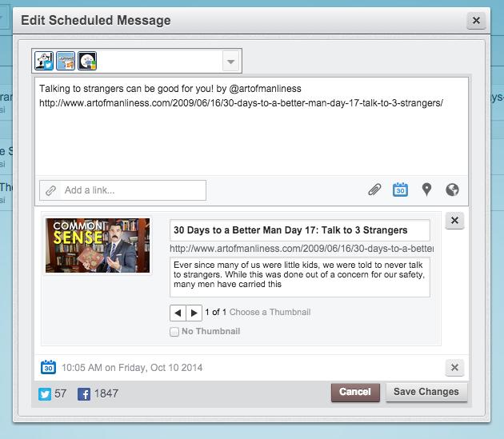The height and width of the screenshot is (439, 504).
Task: Click the Common Sense preview thumbnail
Action: click(x=98, y=245)
